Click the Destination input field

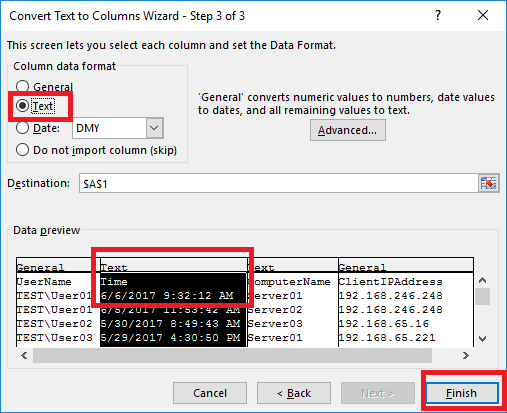pos(279,183)
